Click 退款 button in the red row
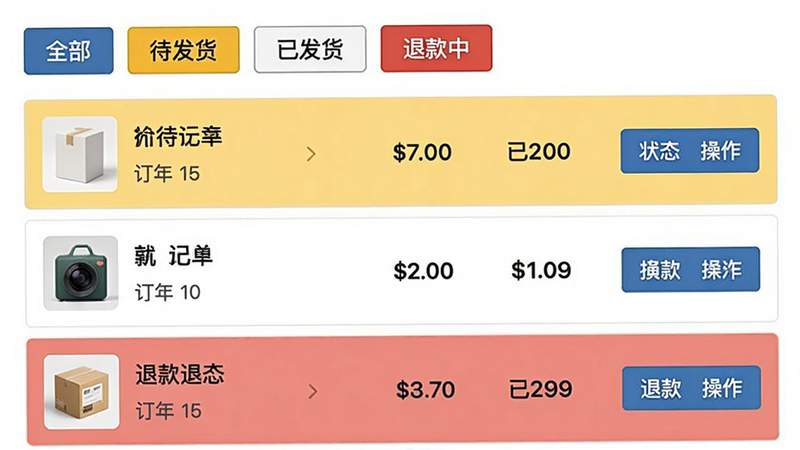This screenshot has height=450, width=800. [x=661, y=389]
